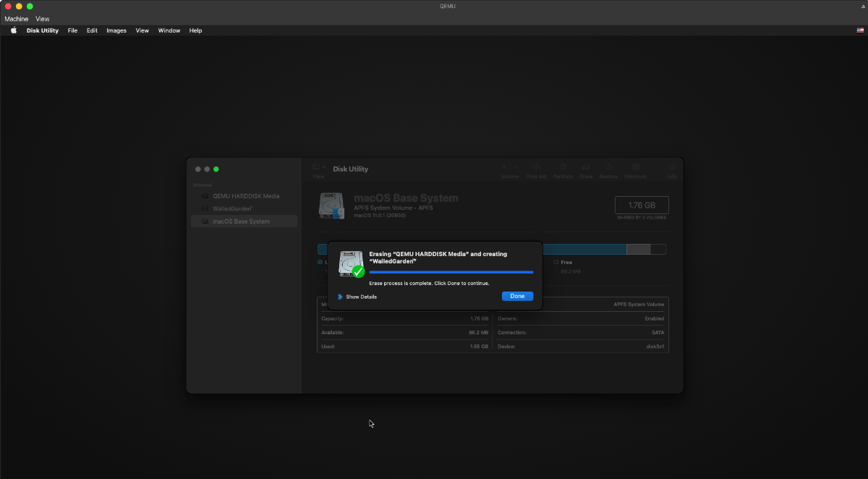Click the Erase toolbar icon
Image resolution: width=868 pixels, height=479 pixels.
[x=586, y=167]
